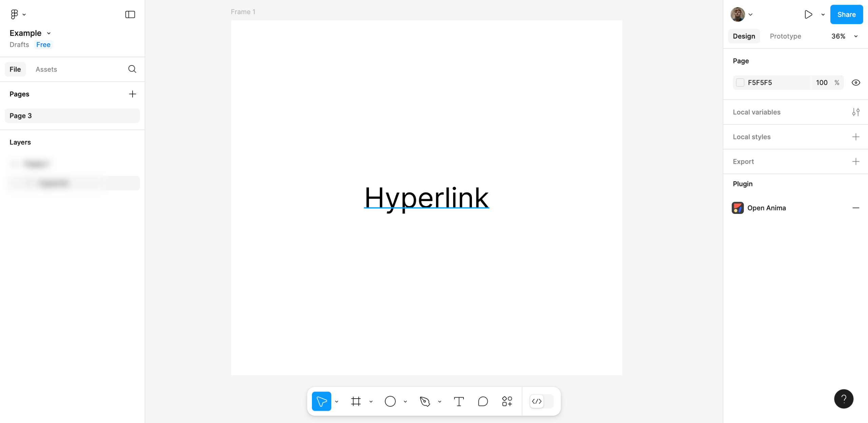
Task: Open the Anima plugin icon
Action: tap(737, 208)
